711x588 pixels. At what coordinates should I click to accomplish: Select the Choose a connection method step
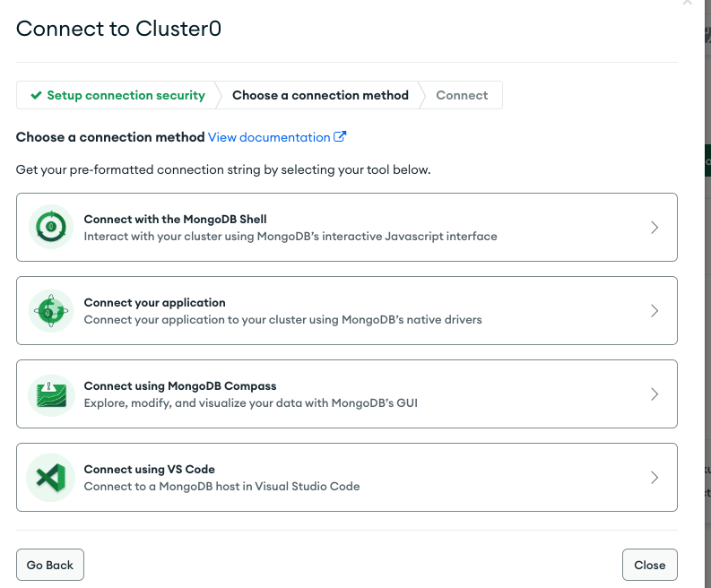(320, 95)
